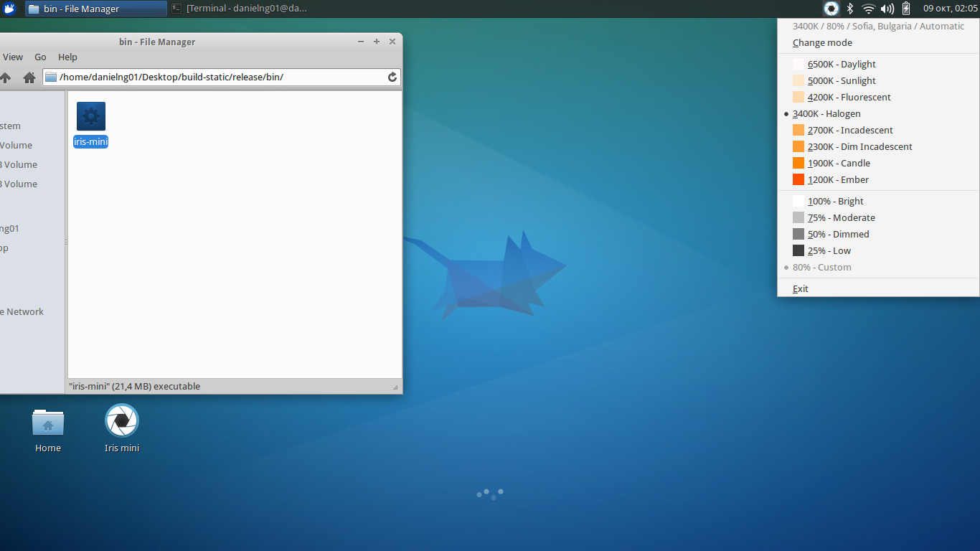Click the File Manager resize grip corner

[395, 387]
